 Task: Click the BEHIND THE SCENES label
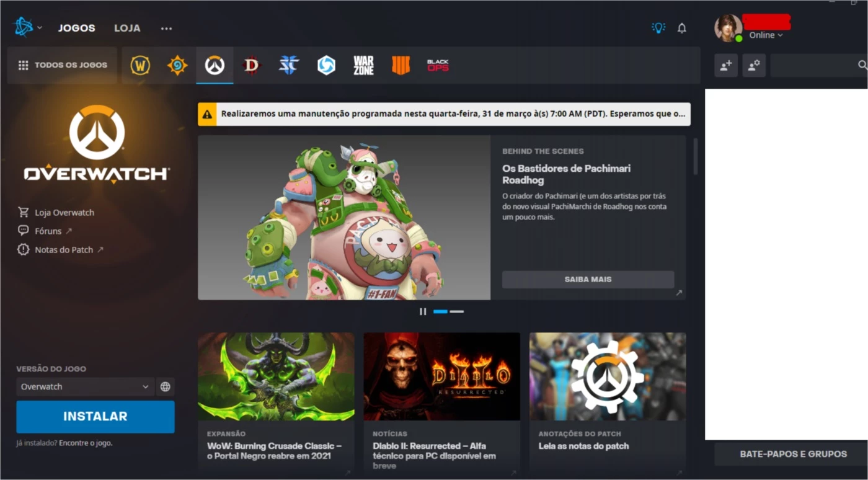[x=543, y=151]
